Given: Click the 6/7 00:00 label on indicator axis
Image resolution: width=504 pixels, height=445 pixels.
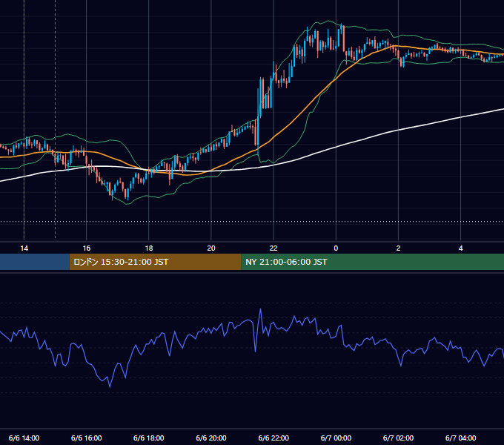Looking at the screenshot, I should point(336,438).
